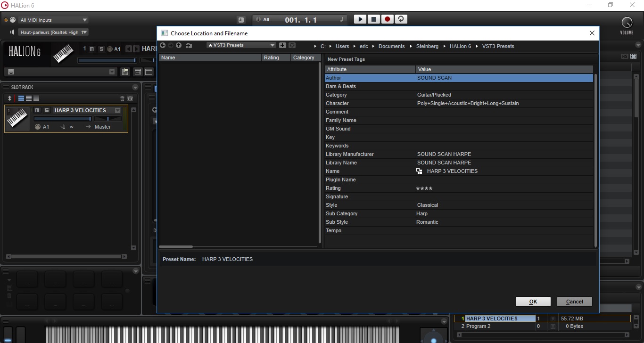Open the All MIDI Inputs dropdown

tap(53, 20)
